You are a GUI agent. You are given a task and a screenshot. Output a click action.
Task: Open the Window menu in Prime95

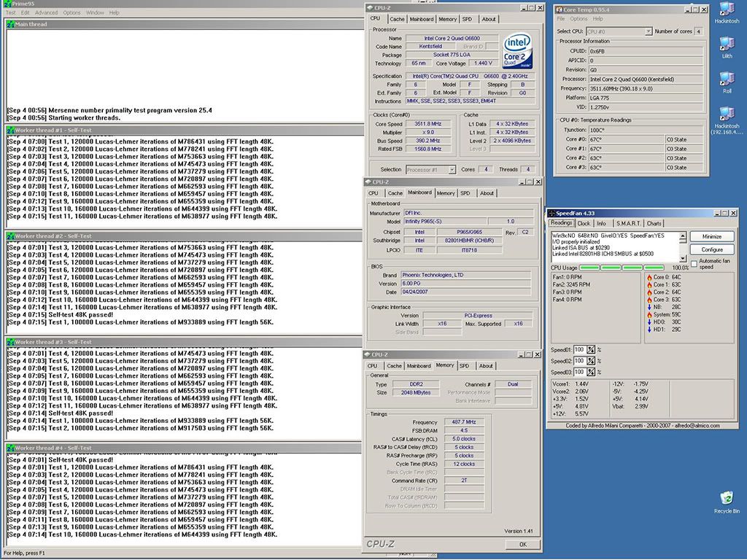click(x=95, y=13)
